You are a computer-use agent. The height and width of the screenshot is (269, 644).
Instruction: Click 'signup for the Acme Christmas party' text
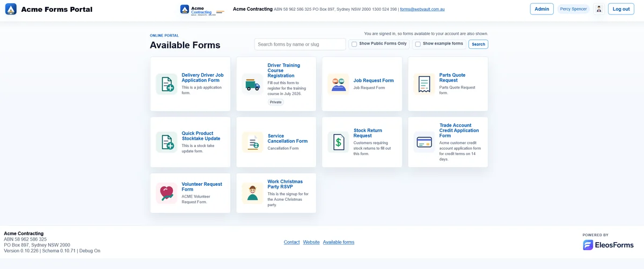[x=287, y=199]
